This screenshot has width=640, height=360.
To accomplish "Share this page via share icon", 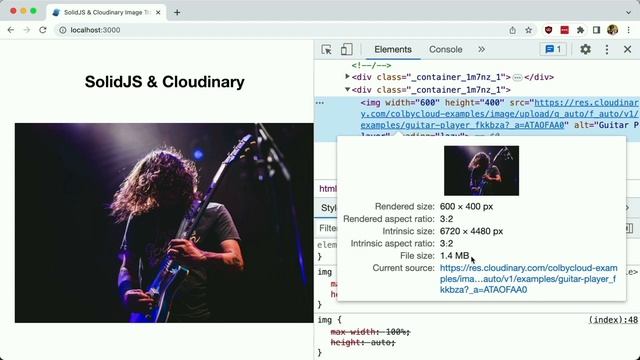I will point(513,30).
